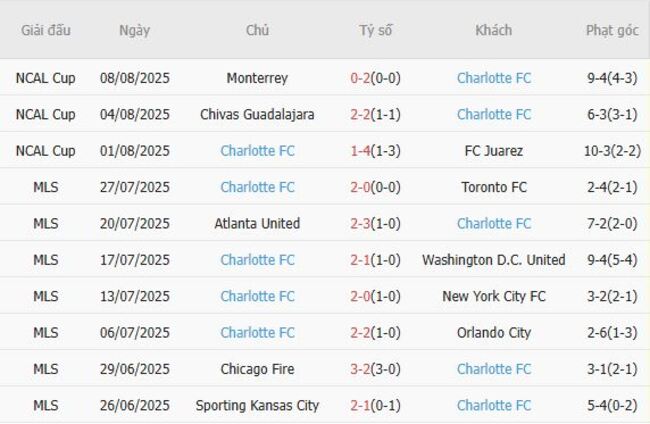This screenshot has height=424, width=650.
Task: Click the Ngày column header
Action: [134, 30]
